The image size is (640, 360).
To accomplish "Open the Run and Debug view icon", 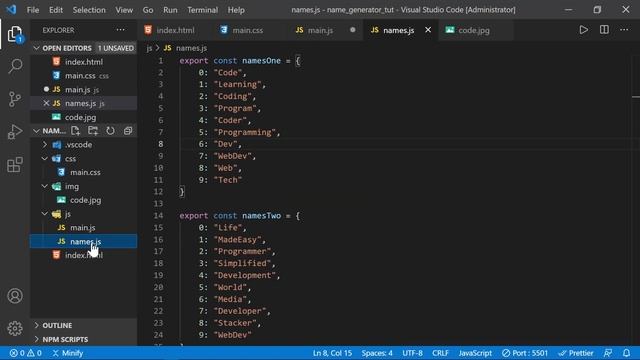I will pyautogui.click(x=15, y=132).
